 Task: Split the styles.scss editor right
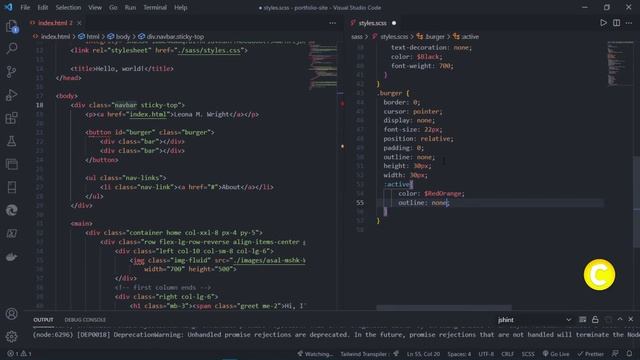[x=616, y=23]
